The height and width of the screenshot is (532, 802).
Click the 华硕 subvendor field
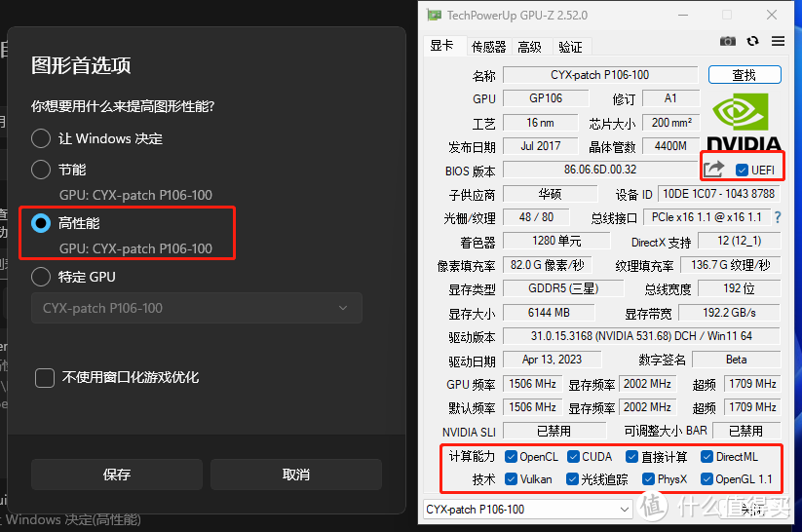click(x=550, y=194)
